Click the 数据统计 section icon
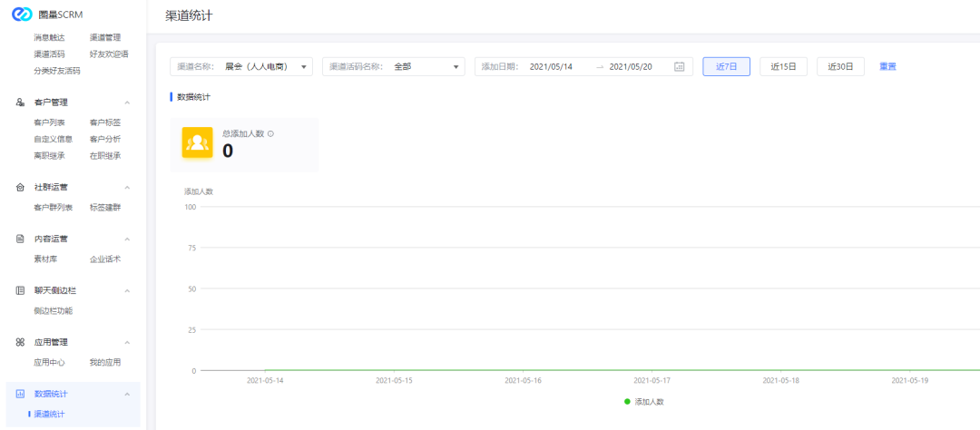The image size is (980, 430). 20,394
